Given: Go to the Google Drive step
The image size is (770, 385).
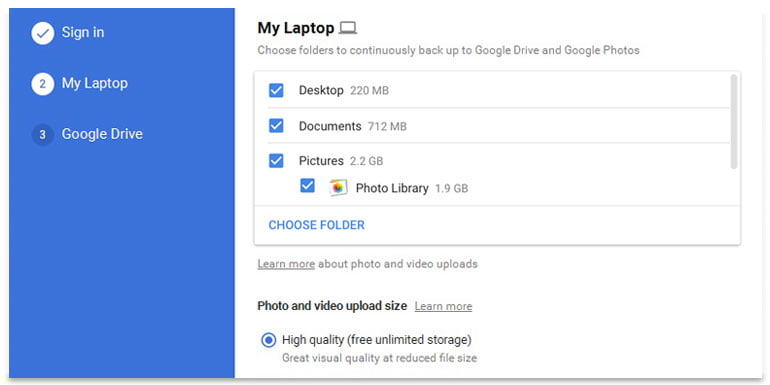Looking at the screenshot, I should tap(102, 134).
